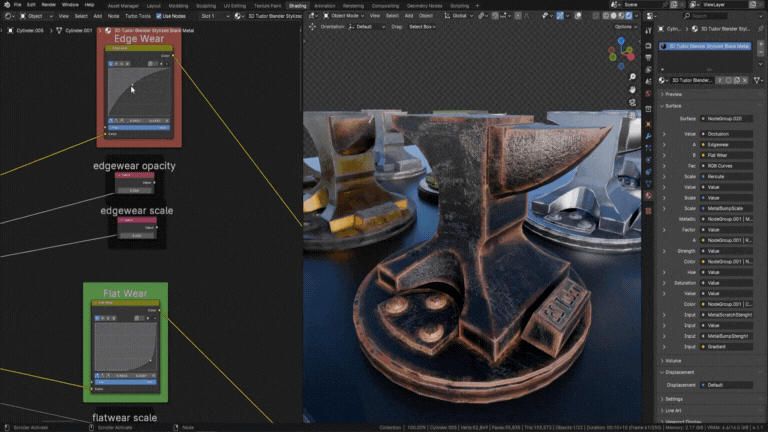Toggle proportional editing in viewport header
Viewport: 768px width, 432px height.
pyautogui.click(x=518, y=16)
